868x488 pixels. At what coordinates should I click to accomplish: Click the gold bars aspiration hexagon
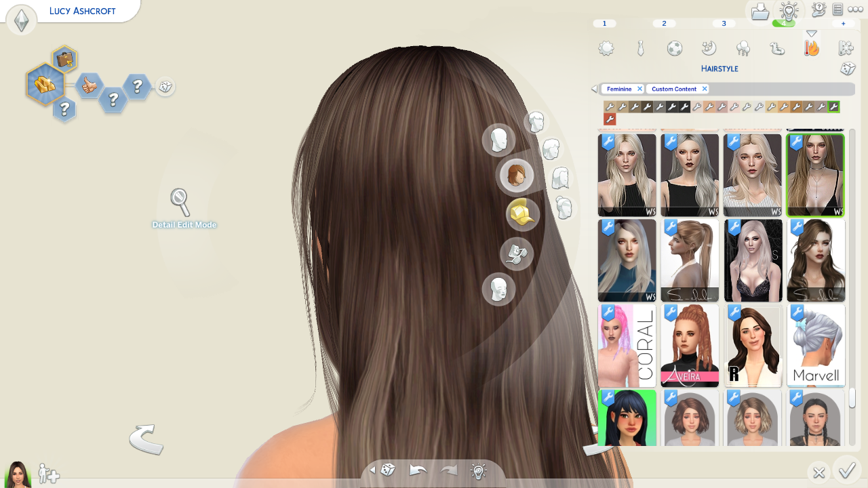pyautogui.click(x=45, y=85)
